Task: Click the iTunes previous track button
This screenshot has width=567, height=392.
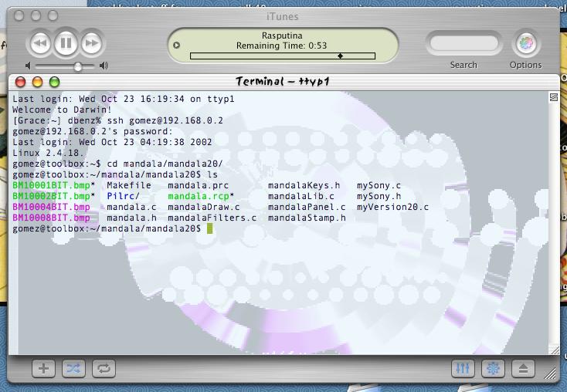Action: [40, 43]
